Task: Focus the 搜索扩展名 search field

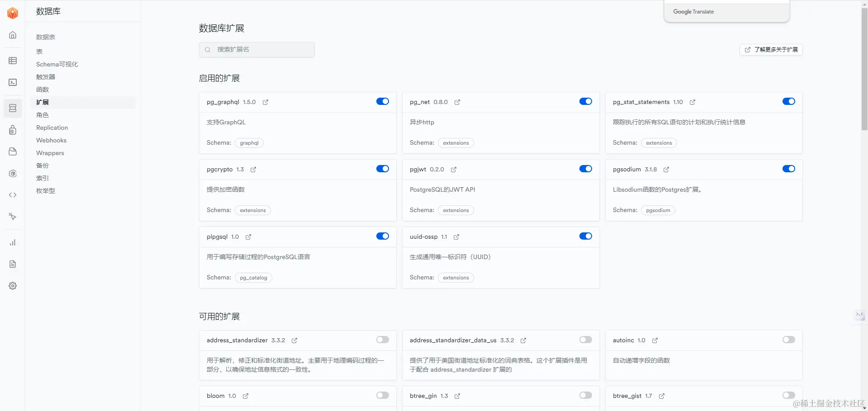Action: pos(257,50)
